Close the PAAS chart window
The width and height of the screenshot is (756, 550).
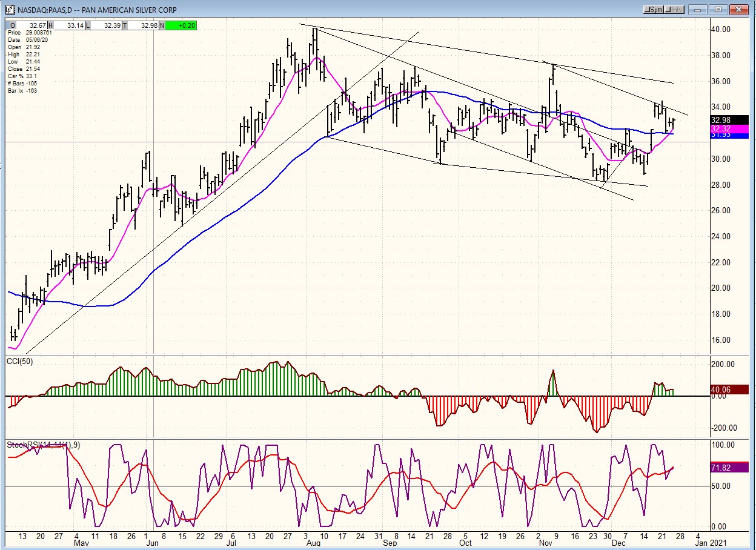pyautogui.click(x=739, y=10)
